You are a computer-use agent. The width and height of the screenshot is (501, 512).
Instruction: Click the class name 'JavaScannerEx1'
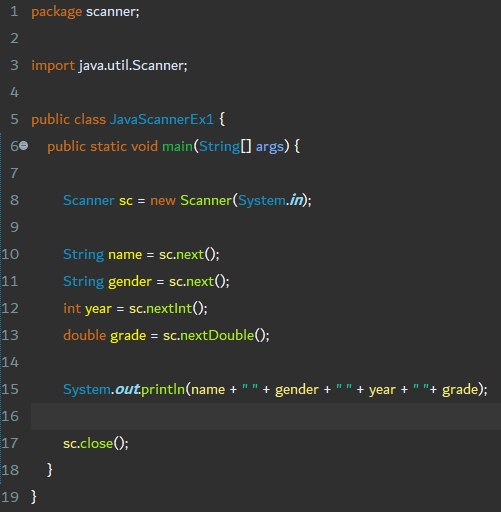(162, 119)
